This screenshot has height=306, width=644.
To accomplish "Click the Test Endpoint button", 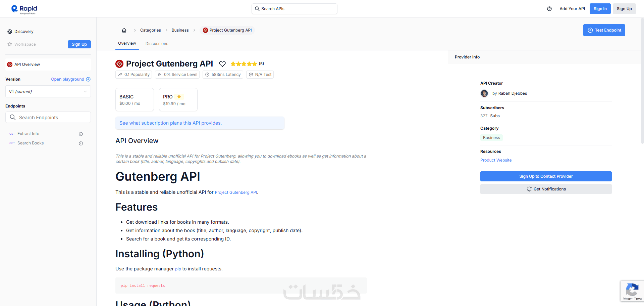I will coord(604,30).
